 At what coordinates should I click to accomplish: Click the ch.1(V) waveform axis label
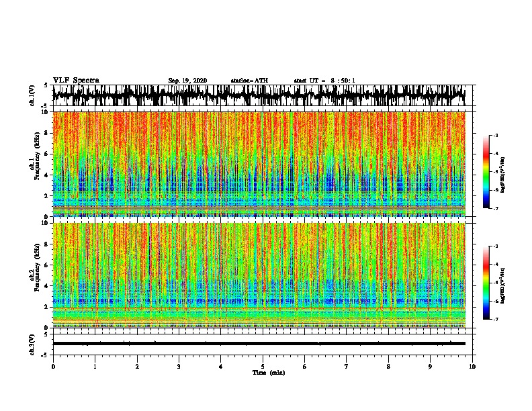(x=32, y=95)
